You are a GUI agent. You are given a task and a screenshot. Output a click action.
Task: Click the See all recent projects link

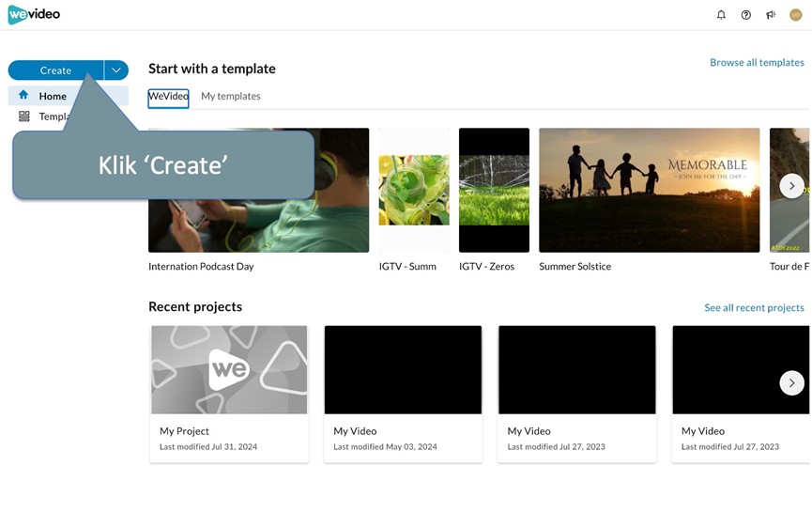[754, 307]
